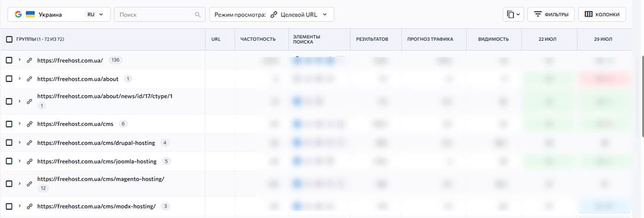Check the box for the /about row
The height and width of the screenshot is (218, 644).
point(9,79)
